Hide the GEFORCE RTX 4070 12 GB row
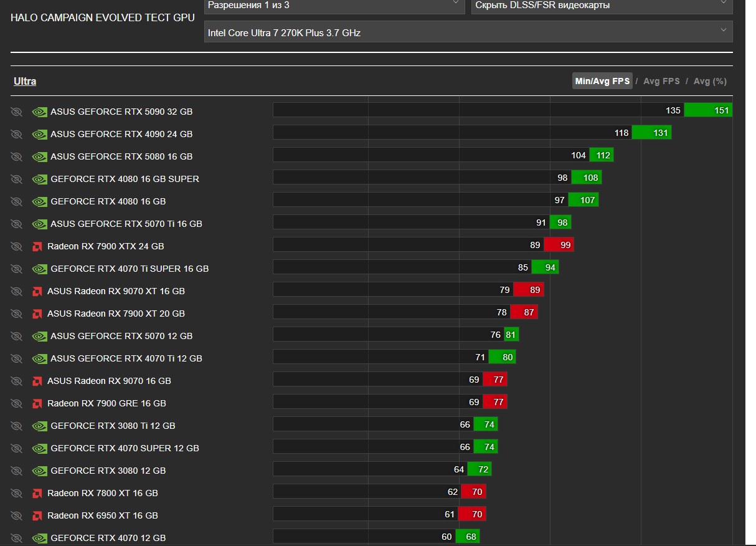Viewport: 756px width, 546px height. coord(17,538)
